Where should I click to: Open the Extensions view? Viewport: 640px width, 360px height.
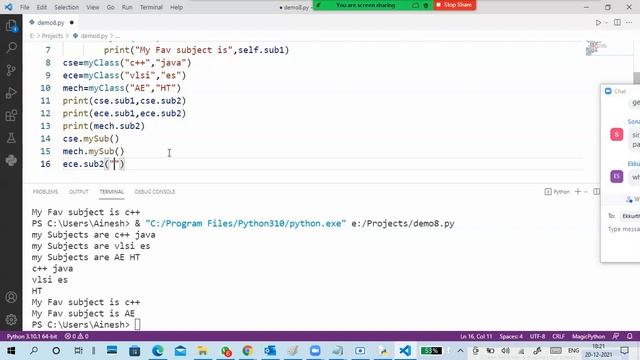coord(11,116)
